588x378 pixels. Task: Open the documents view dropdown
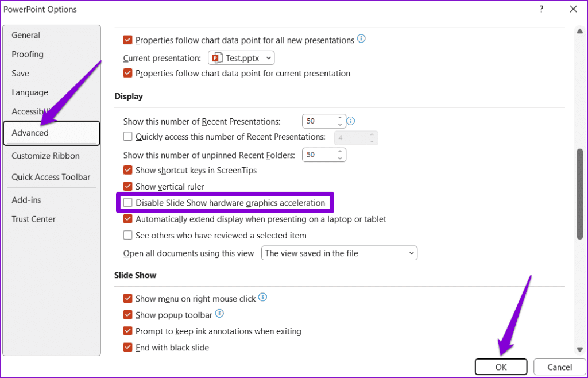[411, 253]
